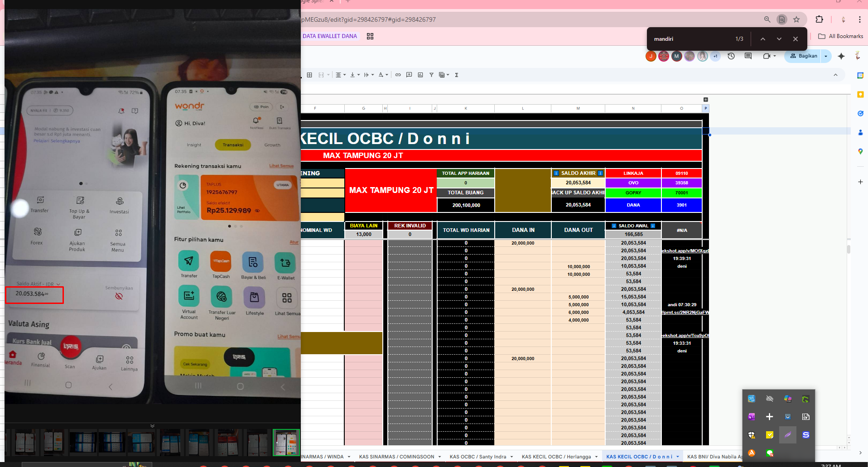Open the comments panel icon
Viewport: 868px width, 467px height.
[x=748, y=56]
